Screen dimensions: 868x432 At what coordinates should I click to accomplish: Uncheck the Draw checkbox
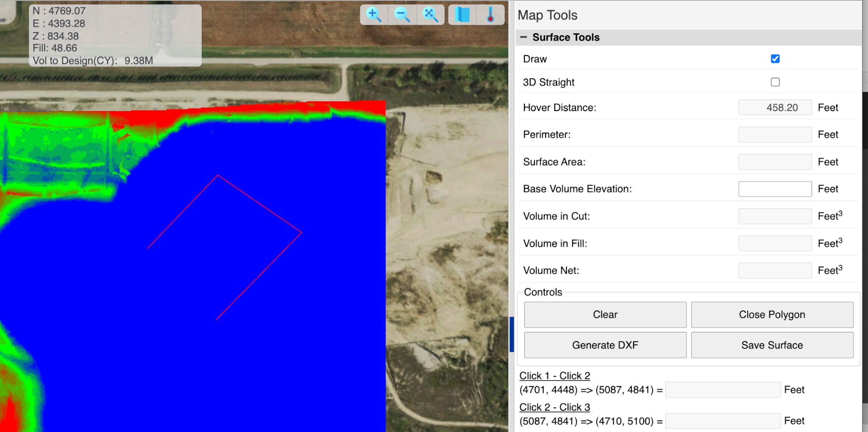click(775, 59)
